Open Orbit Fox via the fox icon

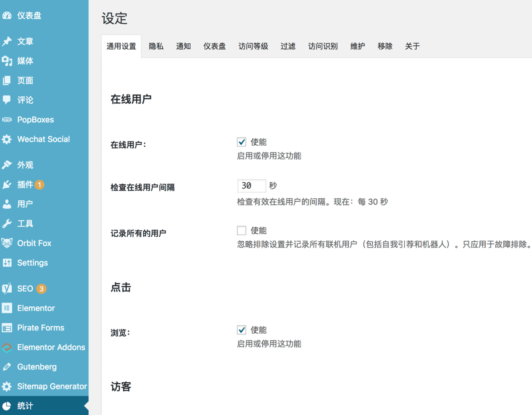point(7,243)
